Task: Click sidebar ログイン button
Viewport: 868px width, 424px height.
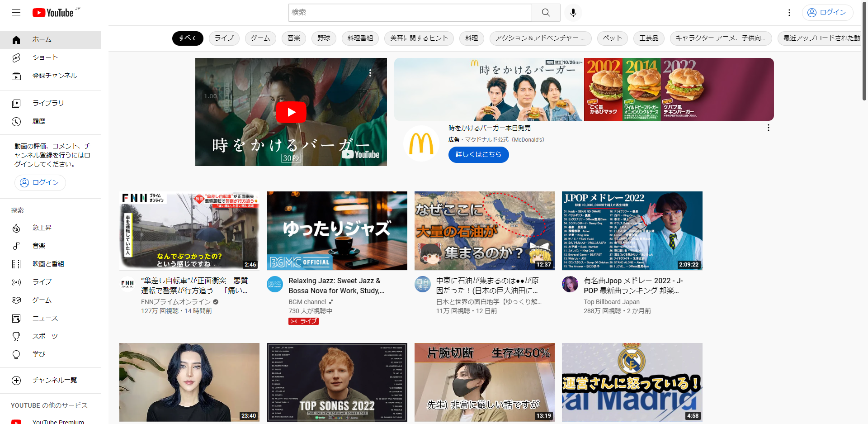Action: 40,182
